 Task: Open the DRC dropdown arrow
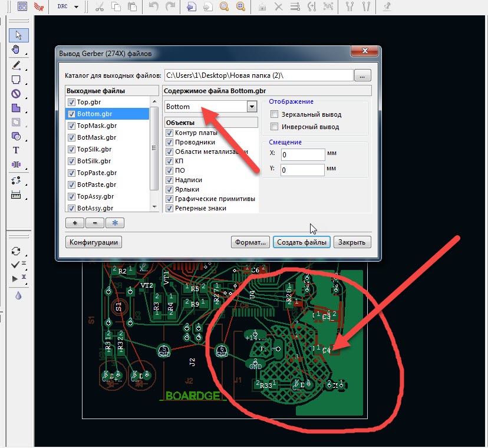coord(76,6)
